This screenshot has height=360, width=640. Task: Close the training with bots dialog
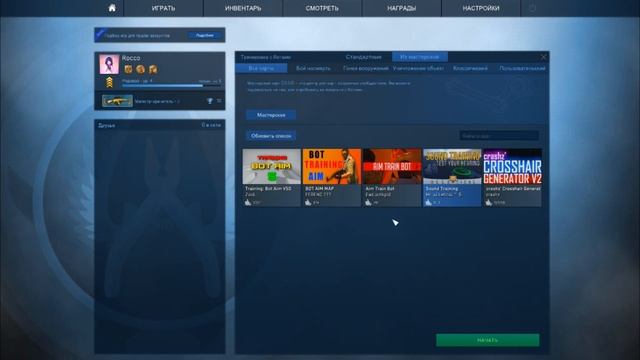(543, 57)
